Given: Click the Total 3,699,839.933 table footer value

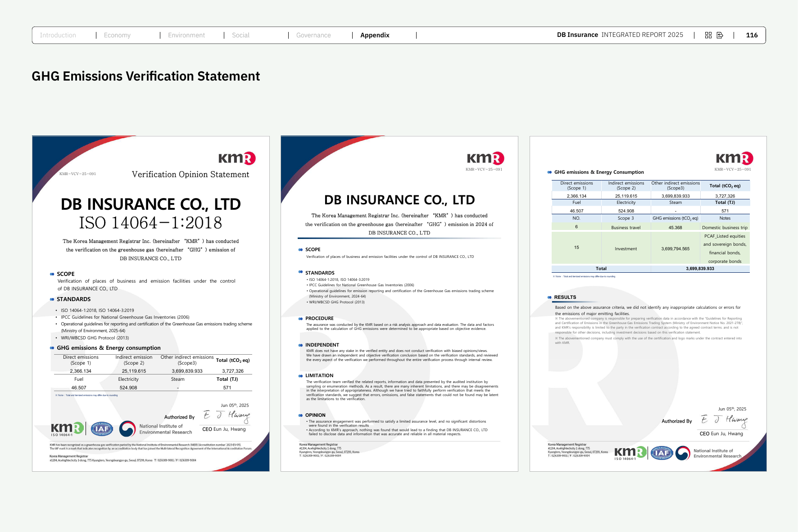Looking at the screenshot, I should click(x=700, y=269).
